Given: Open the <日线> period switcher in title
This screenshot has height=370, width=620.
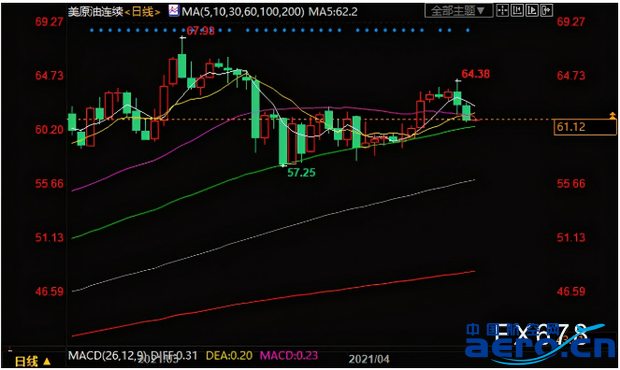Looking at the screenshot, I should pos(142,12).
